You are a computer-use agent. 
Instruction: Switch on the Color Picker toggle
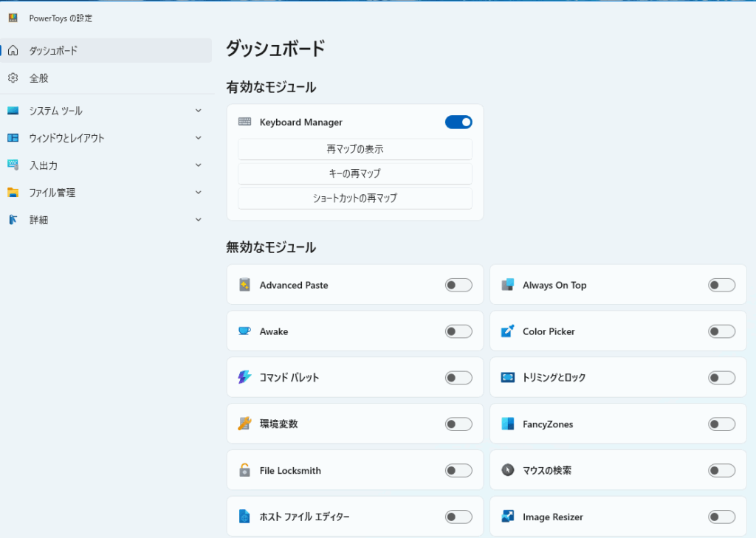coord(722,331)
